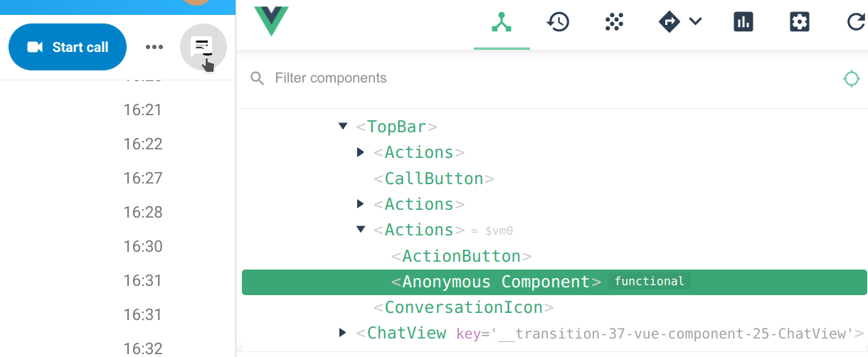Image resolution: width=868 pixels, height=357 pixels.
Task: Expand the first Actions node arrow
Action: click(x=361, y=152)
